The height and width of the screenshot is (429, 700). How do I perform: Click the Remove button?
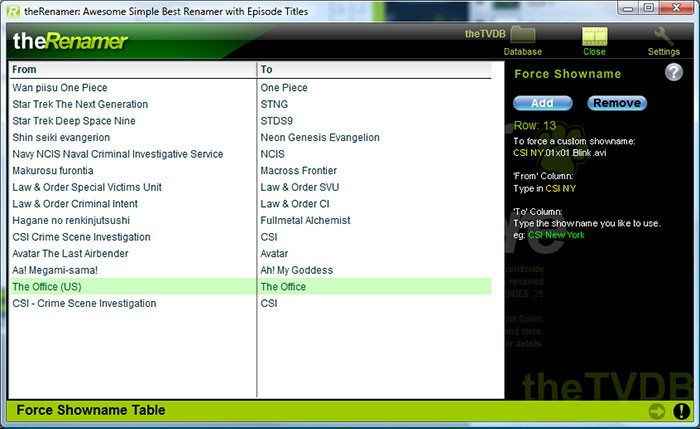pos(617,103)
